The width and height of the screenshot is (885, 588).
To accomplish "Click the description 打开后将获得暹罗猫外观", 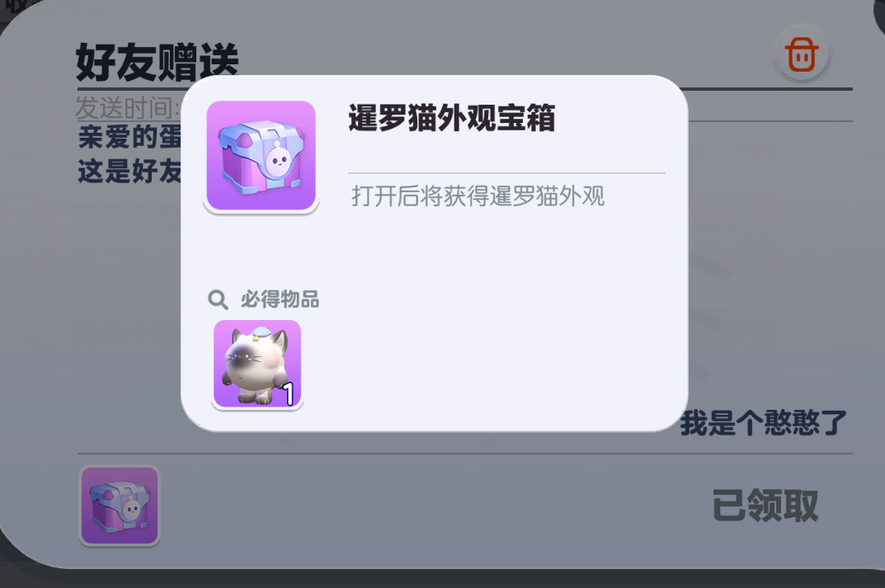I will (x=478, y=196).
